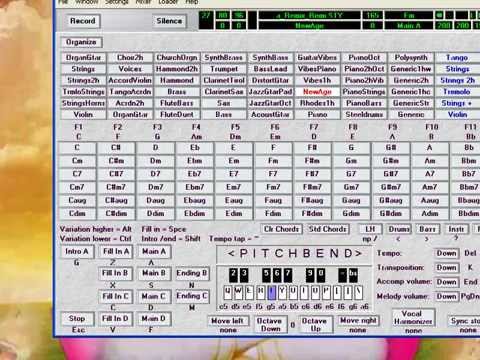
Task: Open the Vocal Harmonizer
Action: (413, 317)
